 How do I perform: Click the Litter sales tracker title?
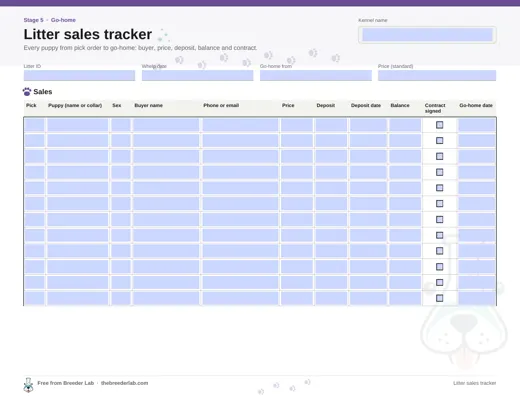click(x=88, y=34)
